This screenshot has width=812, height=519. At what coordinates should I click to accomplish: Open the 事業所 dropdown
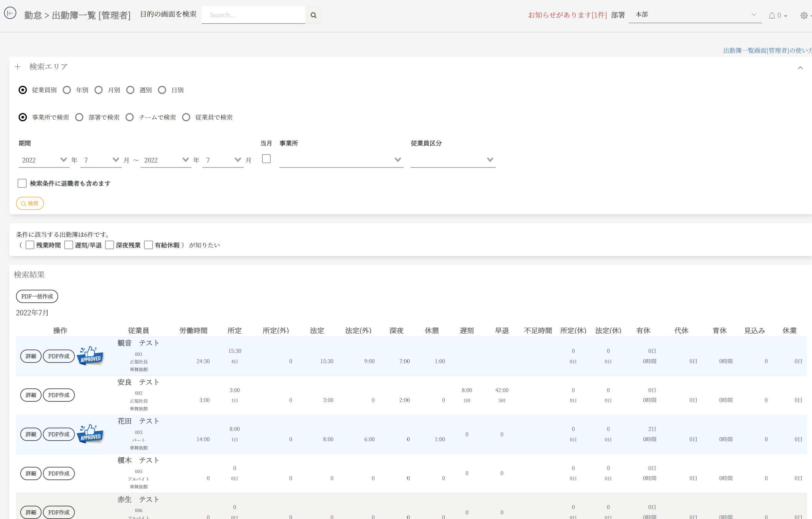341,160
